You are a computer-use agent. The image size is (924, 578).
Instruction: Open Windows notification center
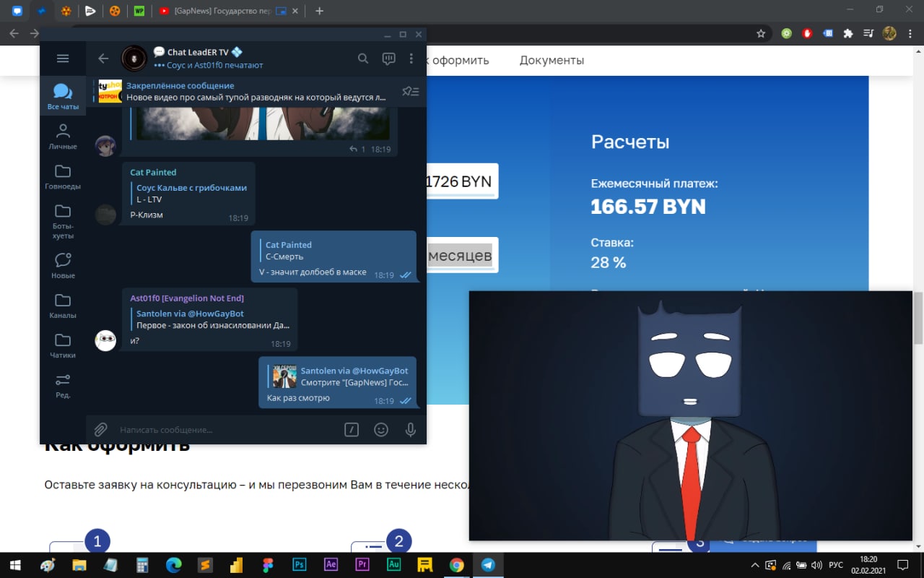(x=903, y=565)
